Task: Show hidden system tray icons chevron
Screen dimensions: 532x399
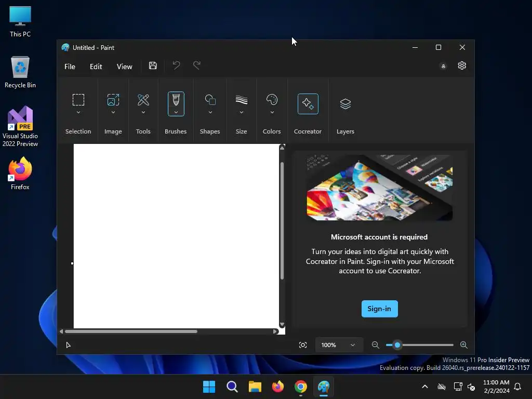Action: [425, 387]
